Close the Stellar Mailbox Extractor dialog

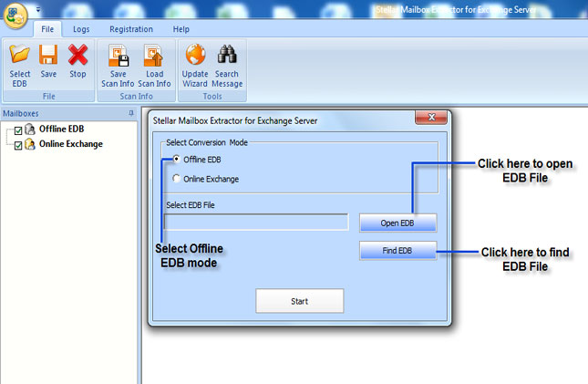pyautogui.click(x=431, y=117)
